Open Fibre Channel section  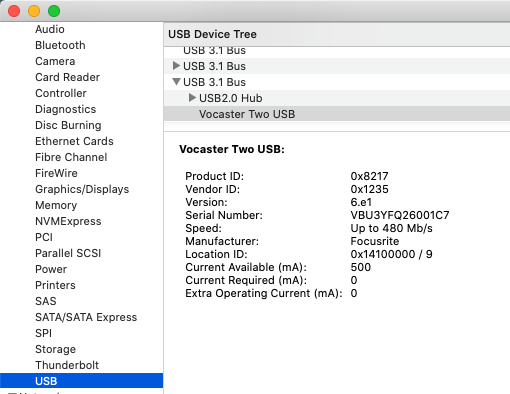[x=71, y=157]
